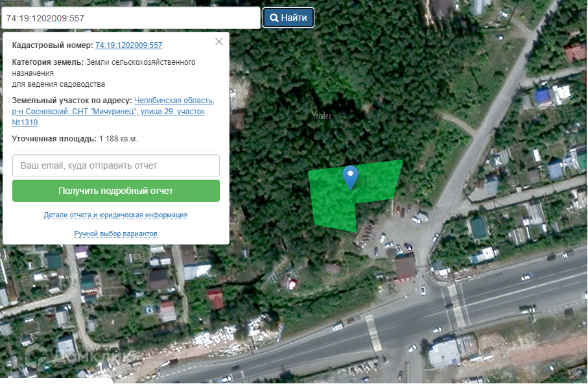The width and height of the screenshot is (588, 384).
Task: Click the Найти search button
Action: point(288,18)
